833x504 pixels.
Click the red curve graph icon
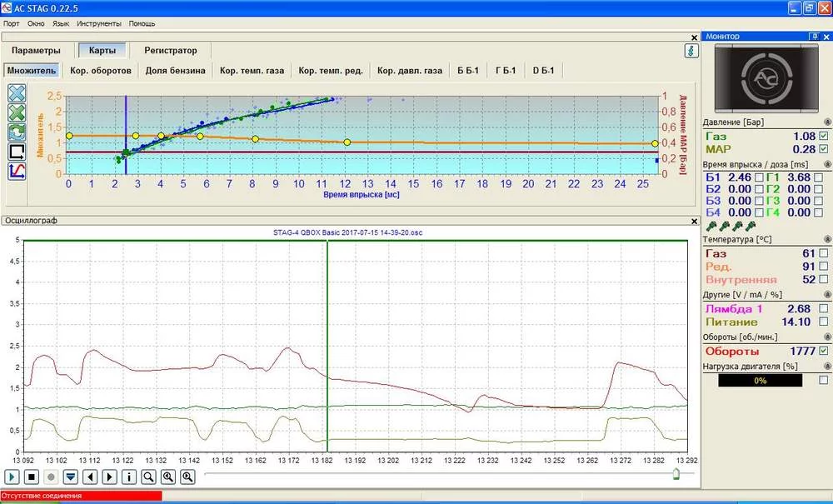17,171
